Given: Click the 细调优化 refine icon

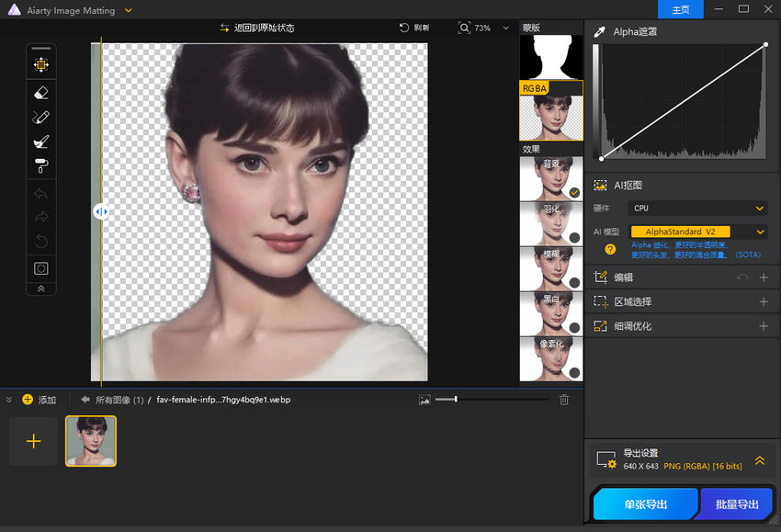Looking at the screenshot, I should [x=600, y=326].
